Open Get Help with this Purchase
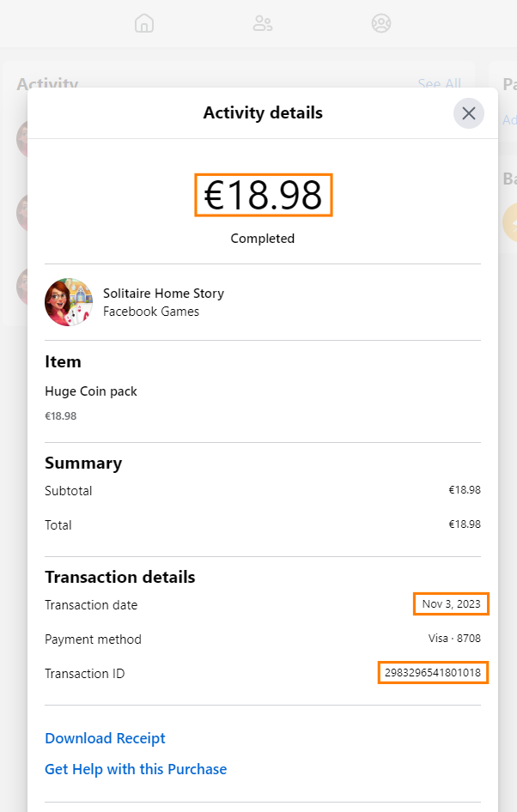 (136, 769)
